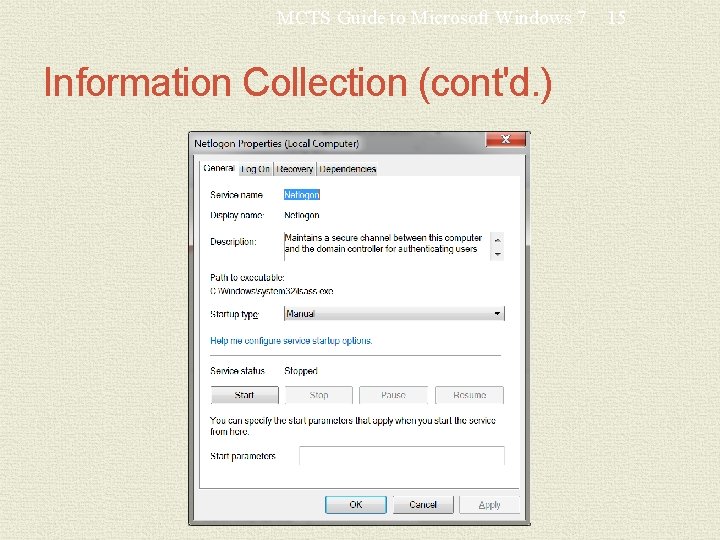Click the disabled Resume button
The width and height of the screenshot is (720, 540).
(x=469, y=395)
